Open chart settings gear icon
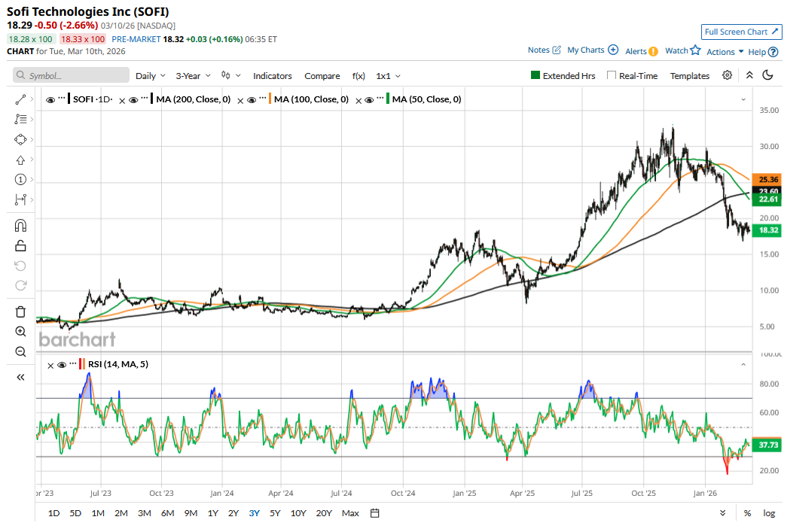This screenshot has height=532, width=790. click(x=727, y=75)
